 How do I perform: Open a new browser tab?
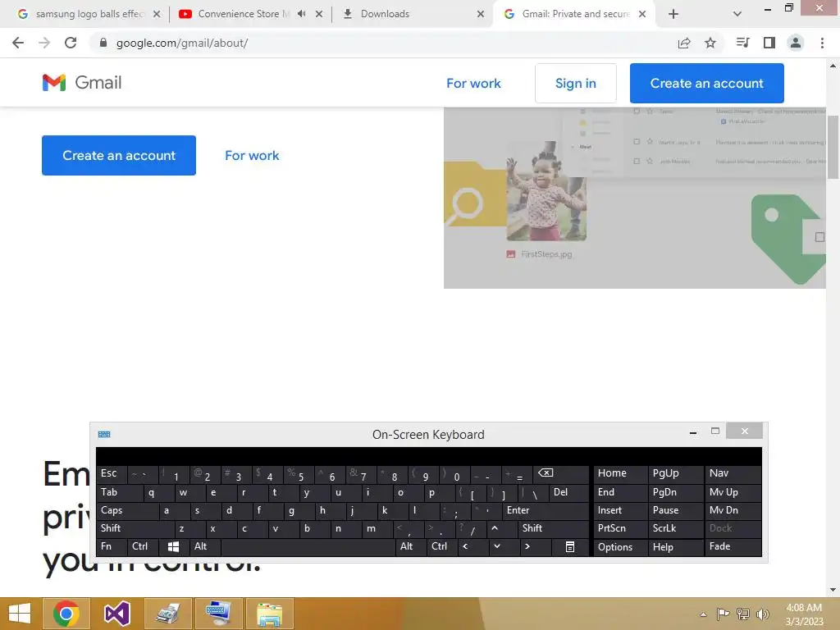pos(673,14)
